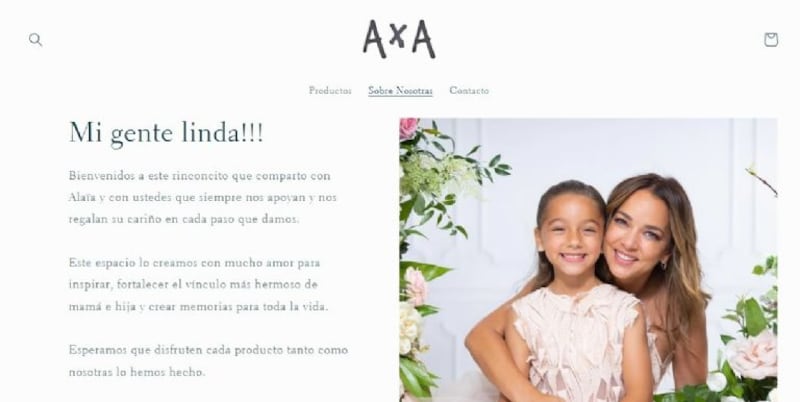Open the search magnifier icon
The height and width of the screenshot is (402, 800).
[35, 40]
